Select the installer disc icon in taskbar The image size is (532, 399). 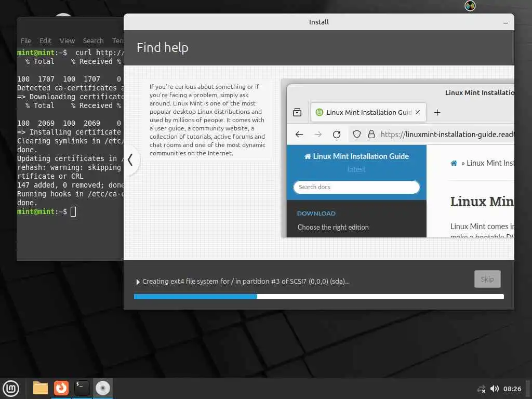pos(103,388)
